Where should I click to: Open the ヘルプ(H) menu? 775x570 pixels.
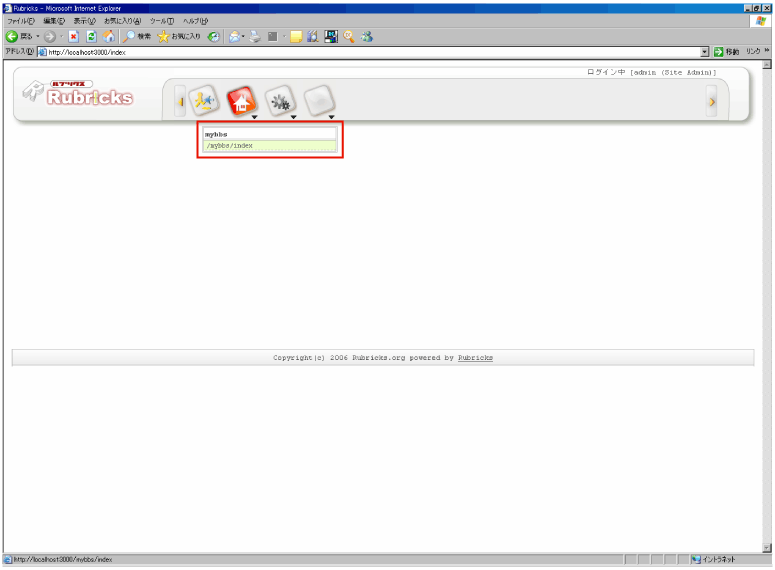[196, 21]
